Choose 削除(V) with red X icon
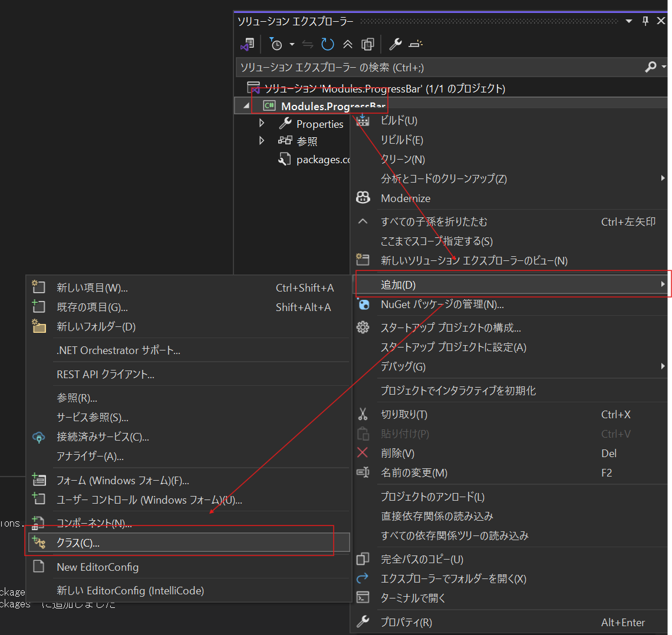This screenshot has width=672, height=635. click(x=510, y=453)
